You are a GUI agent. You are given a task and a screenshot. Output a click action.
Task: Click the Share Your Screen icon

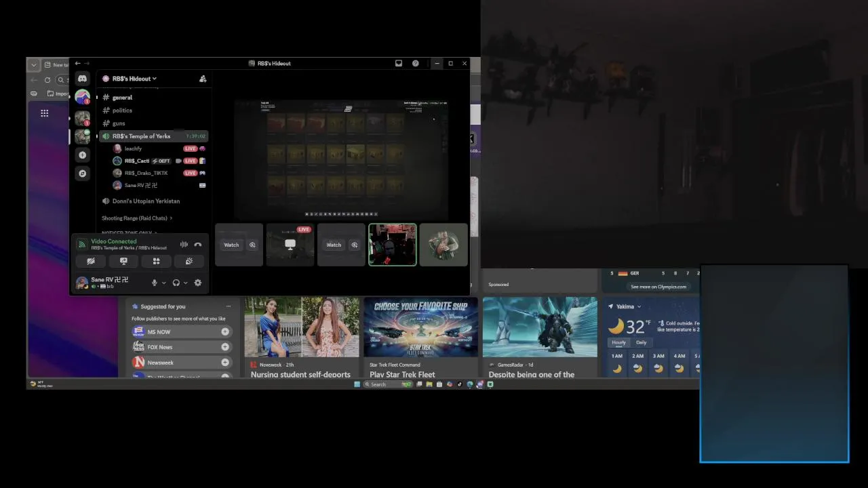[x=123, y=261]
